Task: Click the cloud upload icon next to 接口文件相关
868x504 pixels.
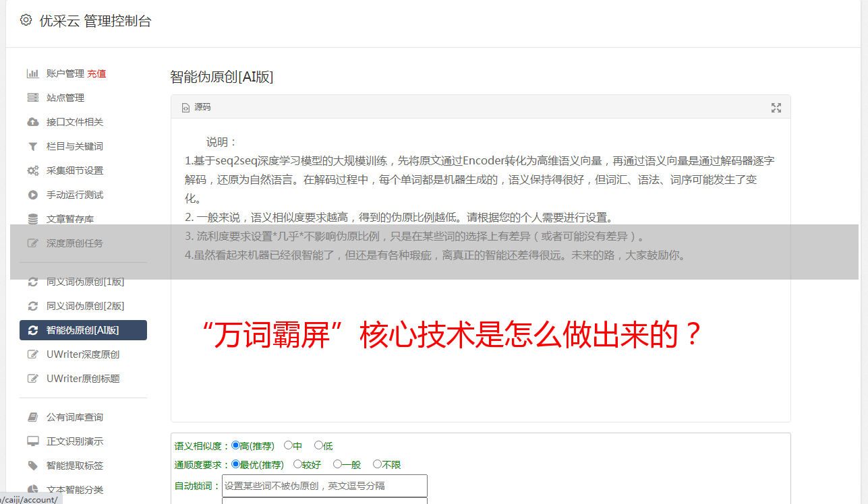Action: (x=32, y=122)
